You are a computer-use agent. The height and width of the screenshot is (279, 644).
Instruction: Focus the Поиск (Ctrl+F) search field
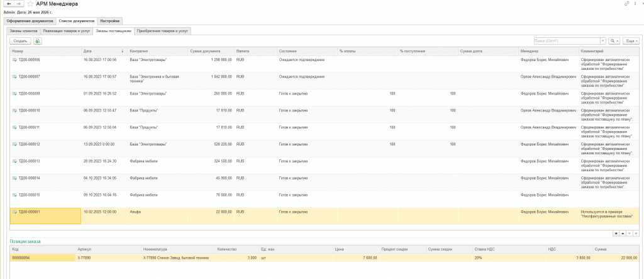coord(567,41)
